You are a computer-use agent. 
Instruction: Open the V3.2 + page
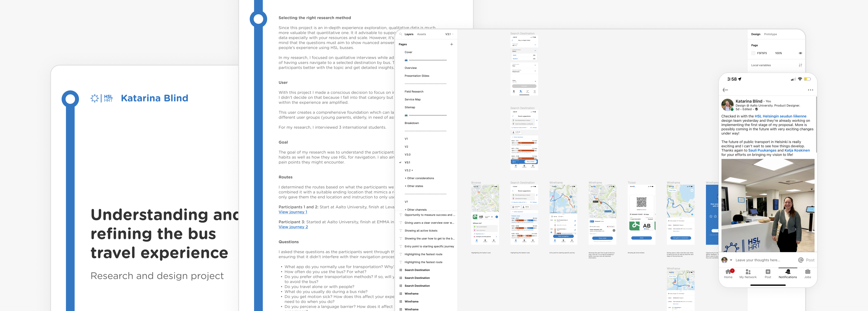408,170
